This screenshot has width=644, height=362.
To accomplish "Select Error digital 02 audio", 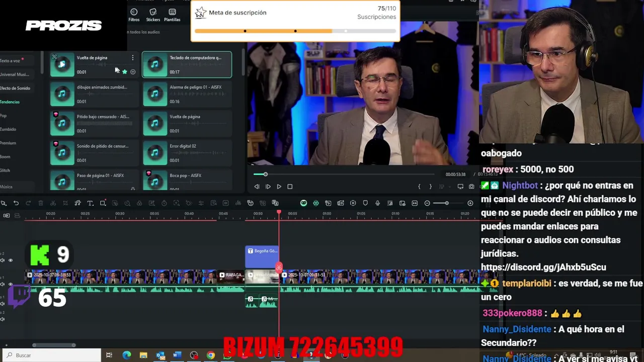I will [187, 153].
